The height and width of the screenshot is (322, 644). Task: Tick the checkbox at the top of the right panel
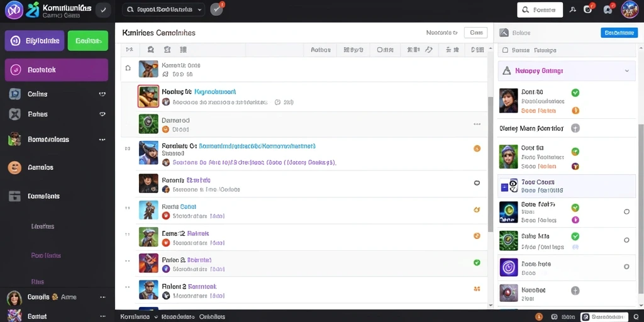pos(505,50)
